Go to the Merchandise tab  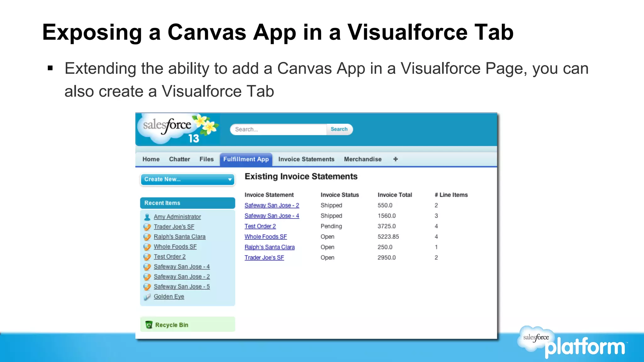(x=363, y=159)
